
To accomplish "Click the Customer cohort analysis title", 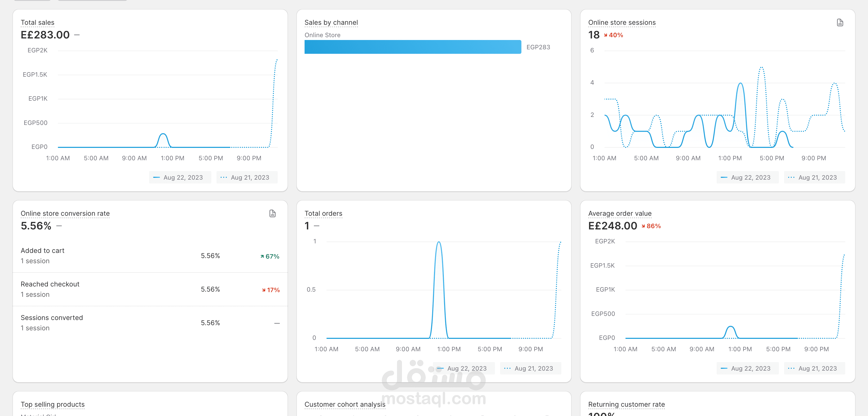I will tap(345, 404).
